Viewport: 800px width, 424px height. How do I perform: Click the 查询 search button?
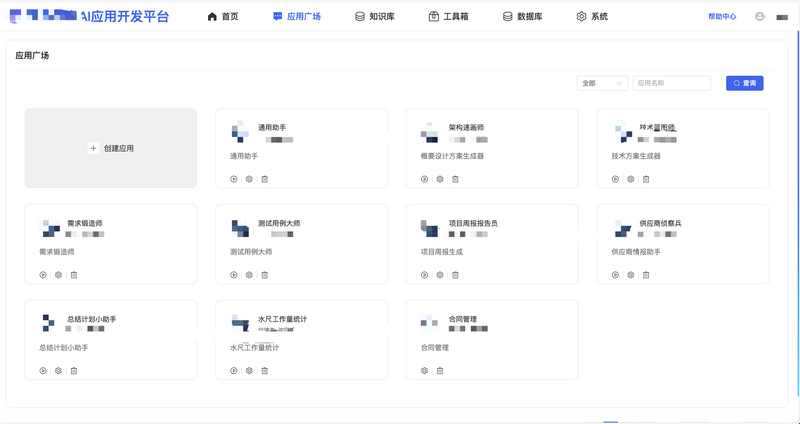[x=744, y=83]
